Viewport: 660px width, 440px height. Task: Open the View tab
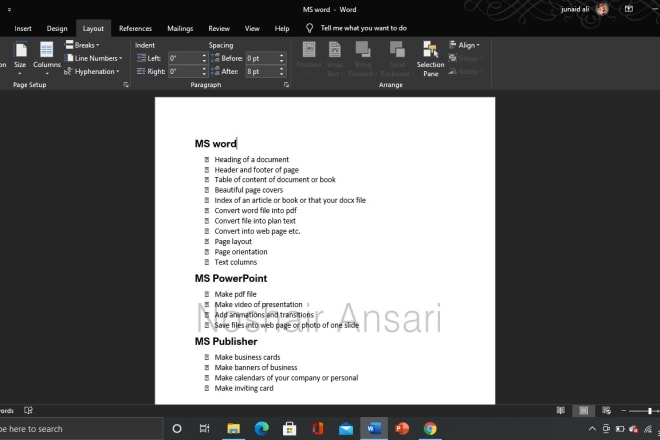252,28
